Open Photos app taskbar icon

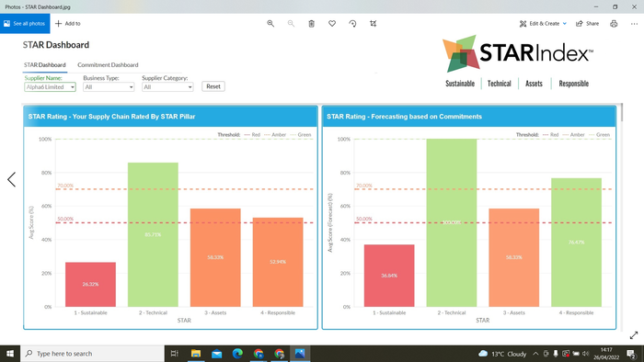coord(300,354)
